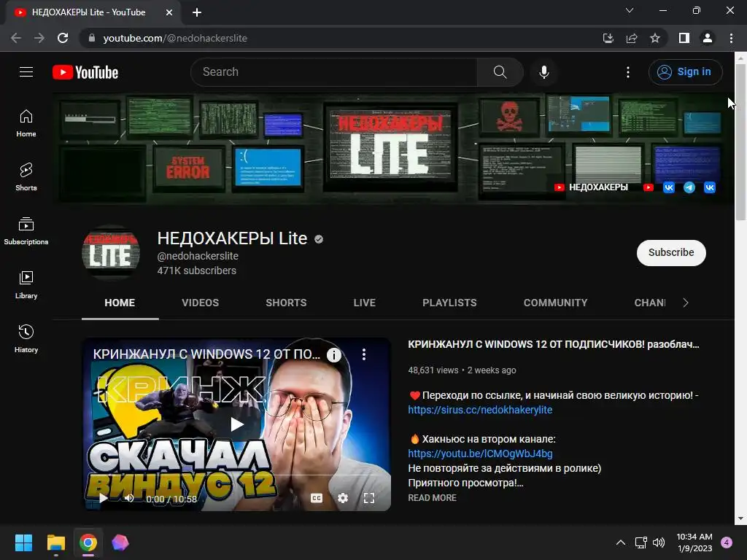Play the featured video center button
747x560 pixels.
237,424
